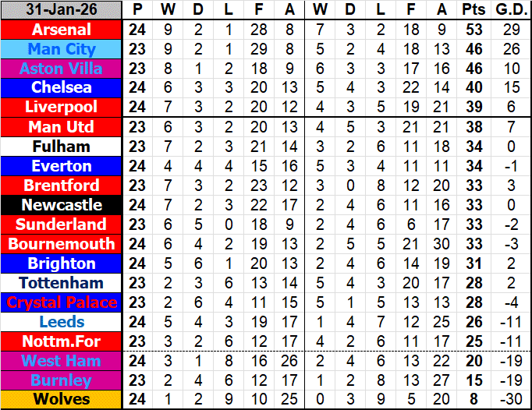Select Arsenal's points total of 53
Image resolution: width=532 pixels, height=410 pixels.
[x=472, y=30]
